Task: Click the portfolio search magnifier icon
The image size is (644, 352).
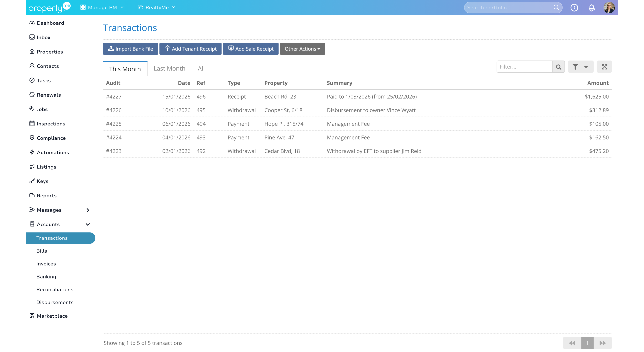Action: (556, 7)
